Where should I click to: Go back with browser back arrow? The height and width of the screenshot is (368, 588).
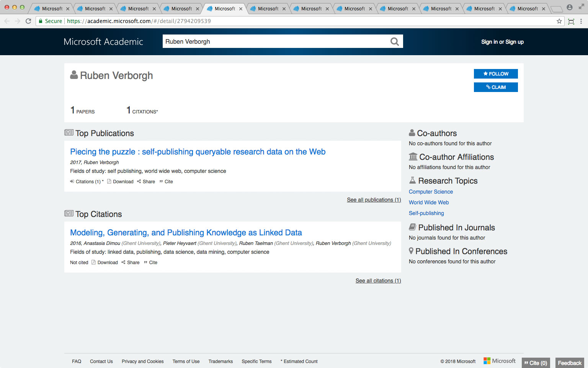7,21
